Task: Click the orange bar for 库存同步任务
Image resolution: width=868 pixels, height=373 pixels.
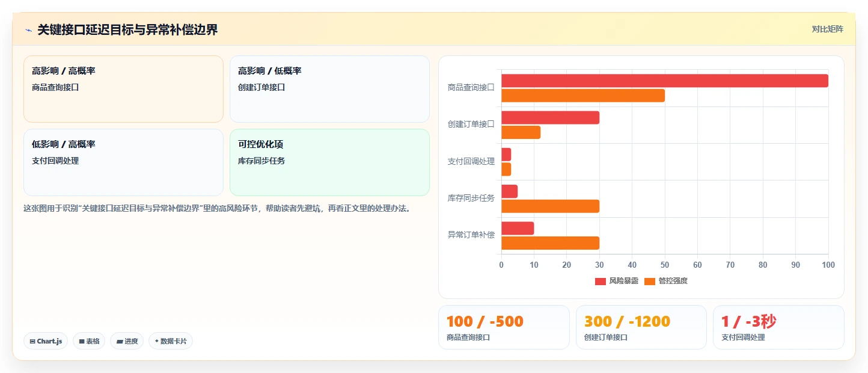Action: pyautogui.click(x=550, y=206)
